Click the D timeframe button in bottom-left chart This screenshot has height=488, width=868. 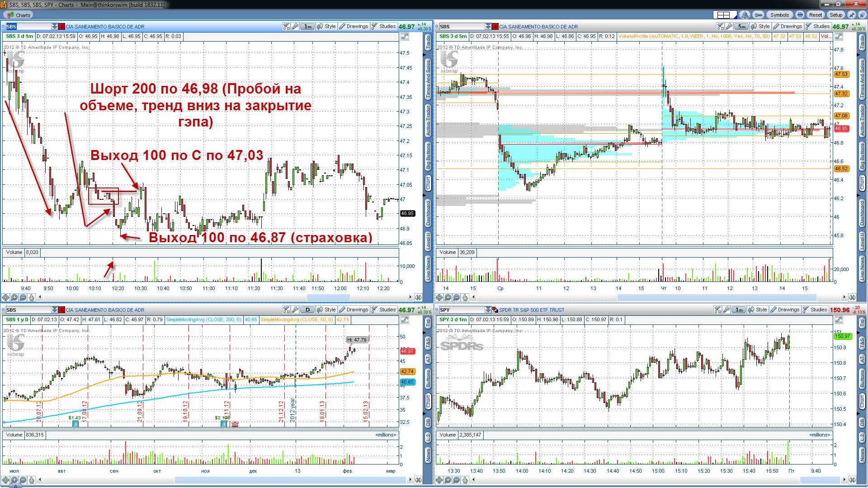tap(307, 310)
